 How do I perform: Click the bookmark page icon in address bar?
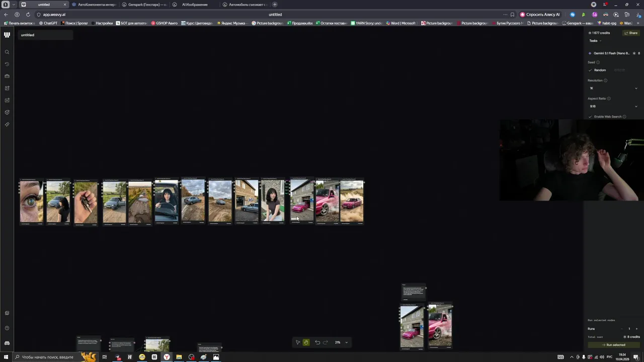coord(512,15)
